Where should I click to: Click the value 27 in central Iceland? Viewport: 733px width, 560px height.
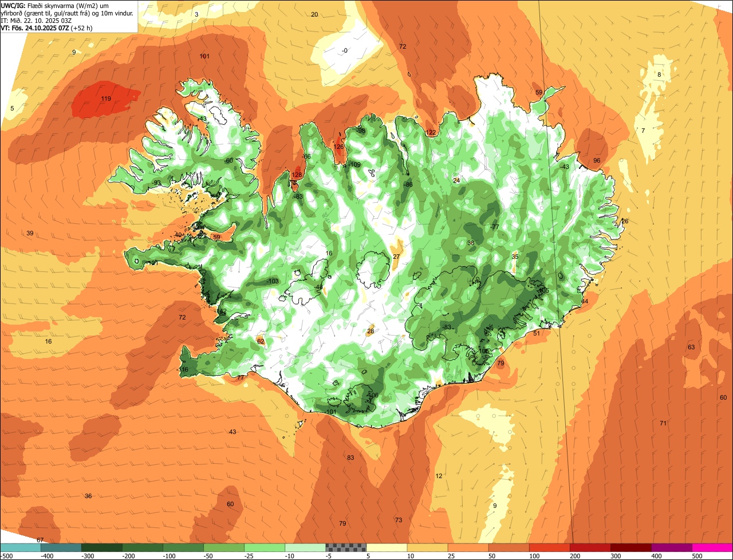point(396,257)
